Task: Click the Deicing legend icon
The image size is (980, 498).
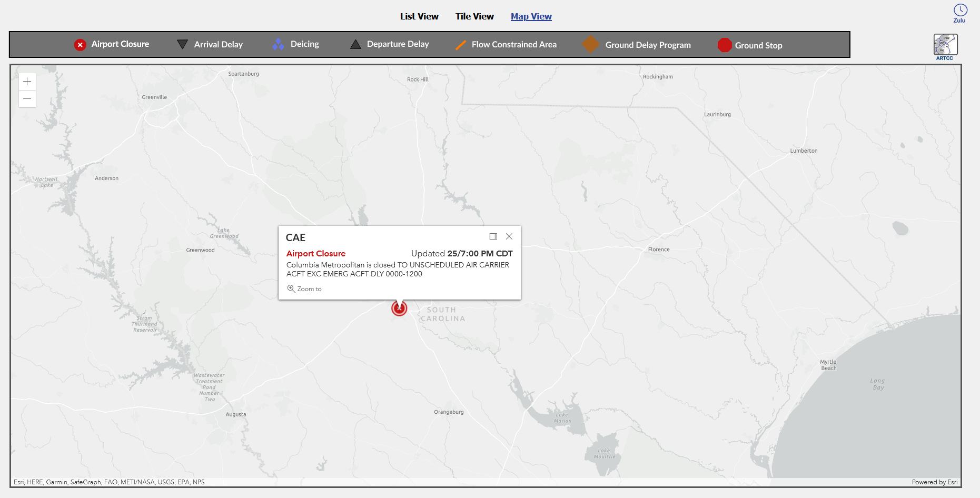Action: [x=278, y=44]
